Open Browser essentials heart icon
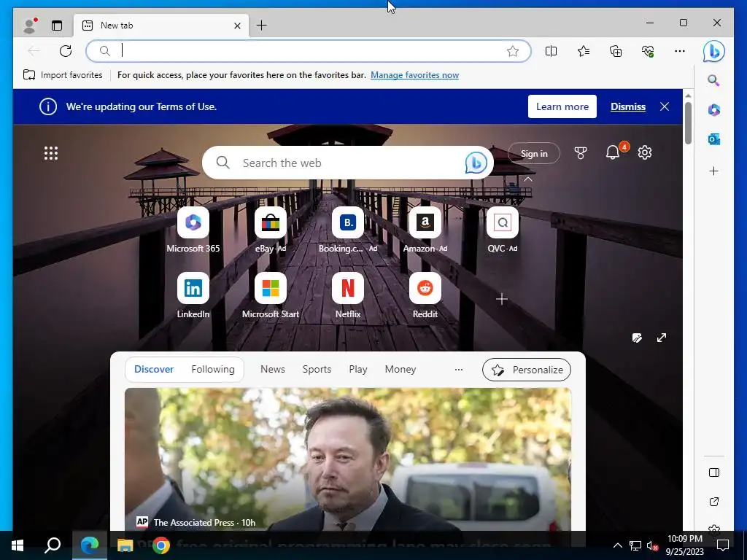 [x=648, y=51]
